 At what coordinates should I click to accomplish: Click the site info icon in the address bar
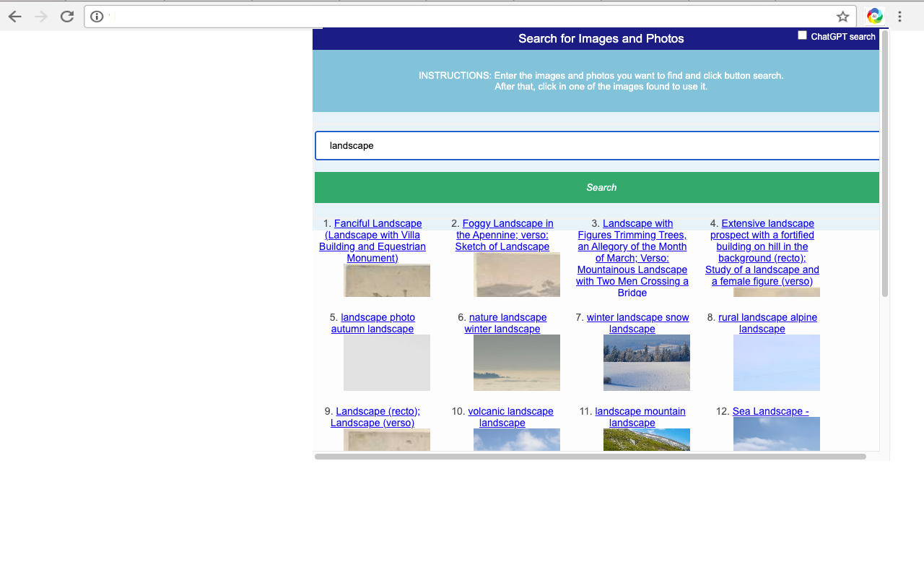point(97,17)
